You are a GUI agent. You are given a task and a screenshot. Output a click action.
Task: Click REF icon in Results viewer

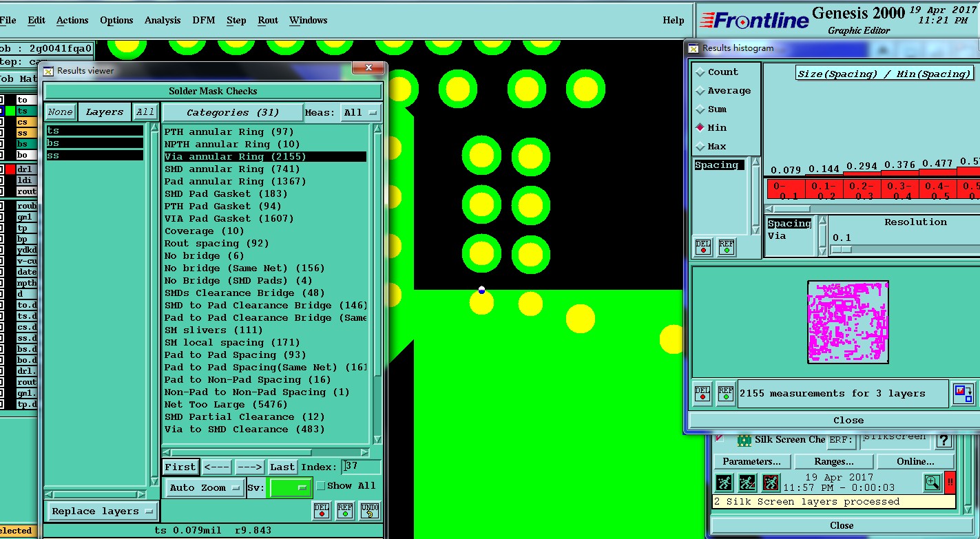pyautogui.click(x=345, y=510)
